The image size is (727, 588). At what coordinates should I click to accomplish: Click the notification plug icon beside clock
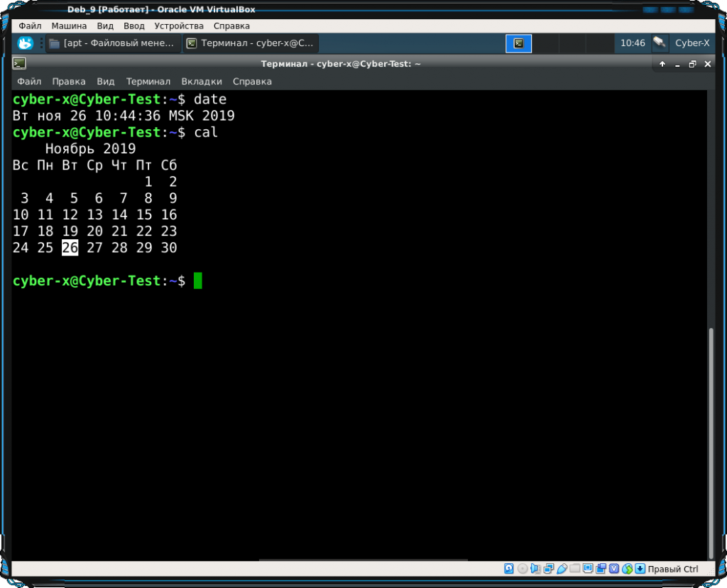pyautogui.click(x=660, y=43)
